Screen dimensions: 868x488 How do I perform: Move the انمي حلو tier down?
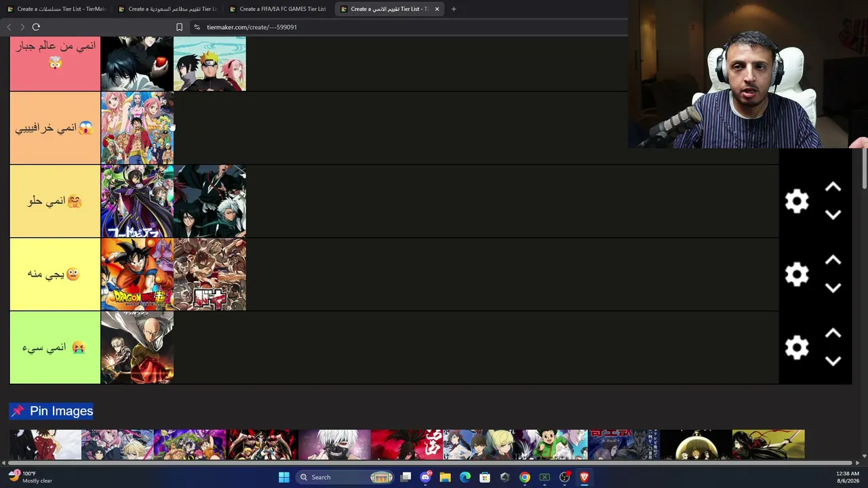(833, 215)
